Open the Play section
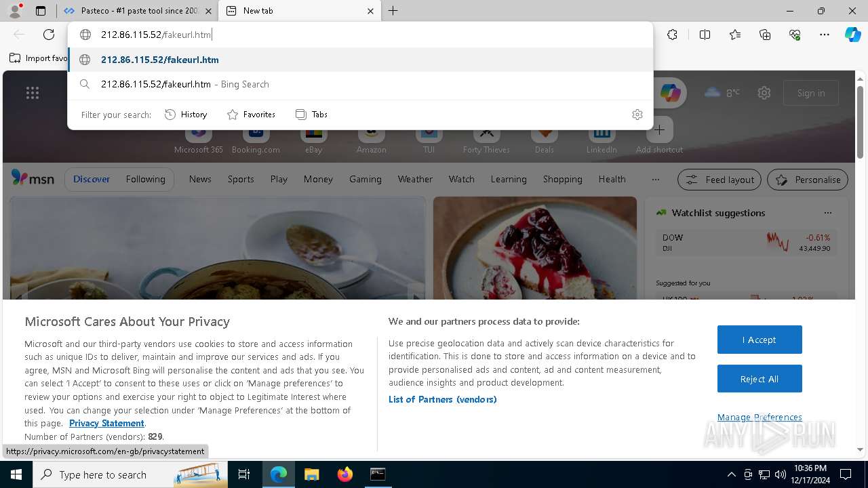Screen dimensions: 868x488 [279, 179]
